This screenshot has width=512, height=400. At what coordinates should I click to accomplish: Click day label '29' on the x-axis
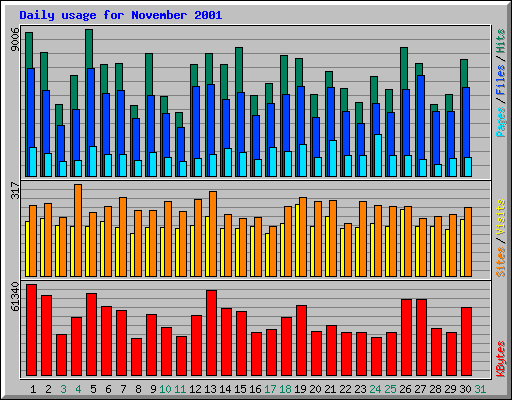point(450,389)
